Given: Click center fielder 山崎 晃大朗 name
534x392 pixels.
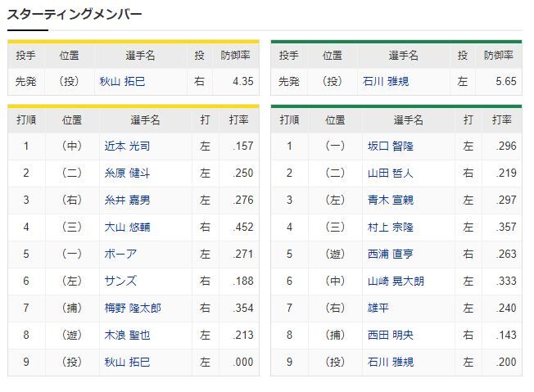Looking at the screenshot, I should (x=396, y=281).
